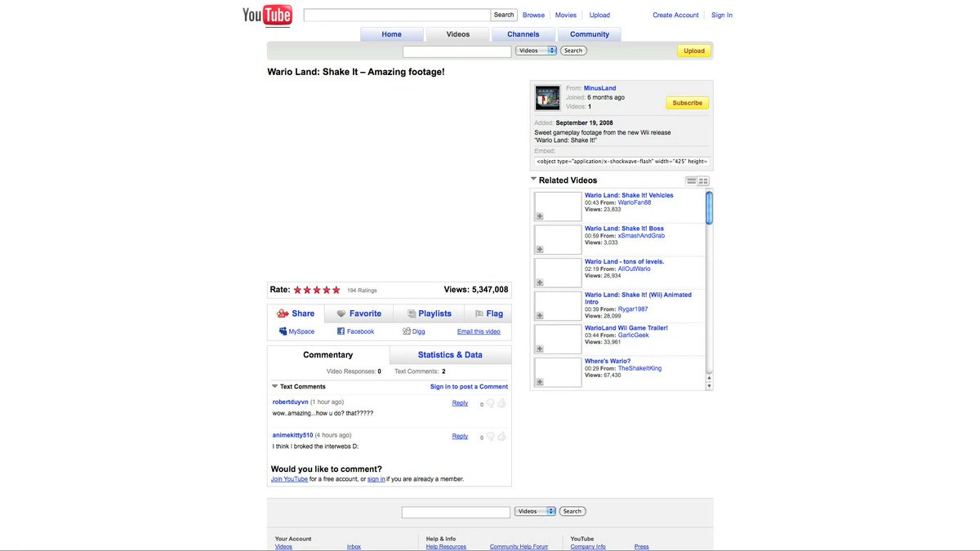The height and width of the screenshot is (551, 980).
Task: Focus the main header search field
Action: pos(397,15)
